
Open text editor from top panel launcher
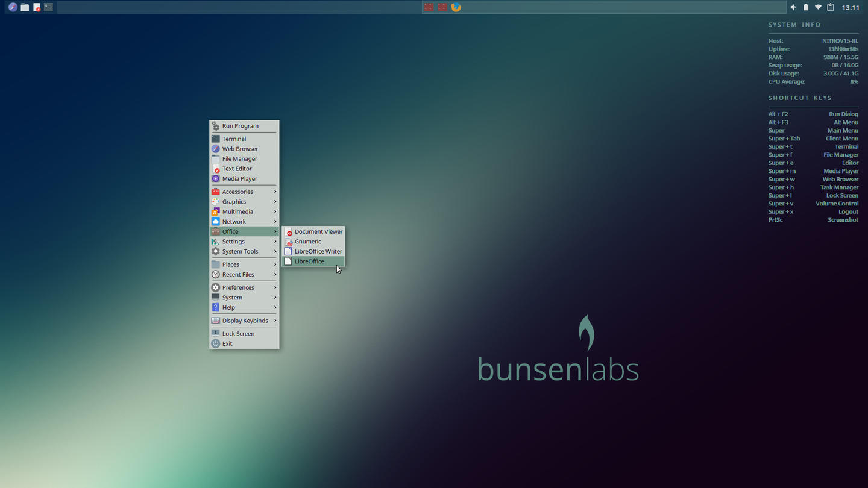[x=37, y=7]
